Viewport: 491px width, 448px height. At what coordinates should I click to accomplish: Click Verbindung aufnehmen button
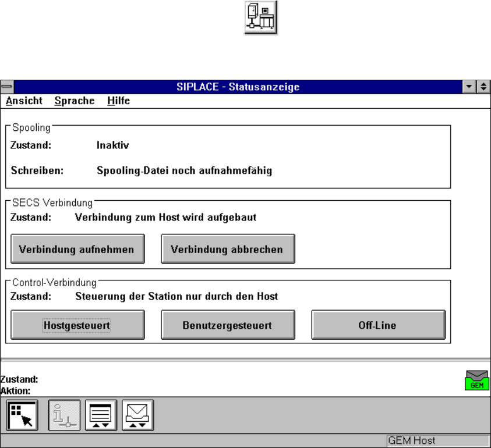coord(77,249)
